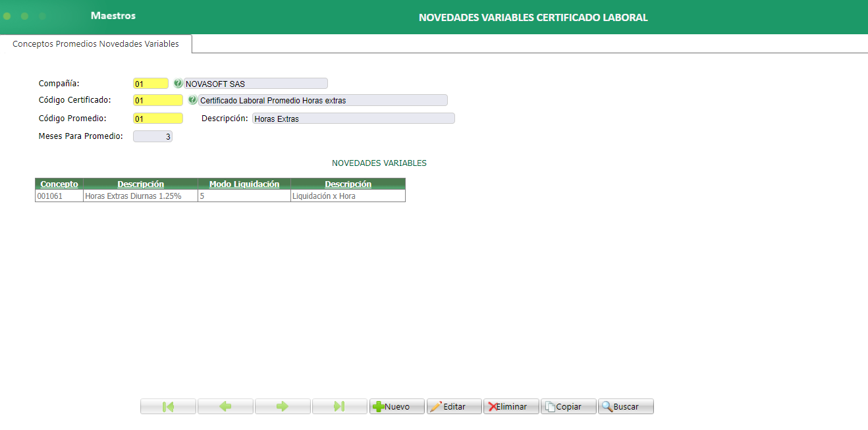Jump to the last record arrow
The width and height of the screenshot is (868, 430).
[340, 406]
